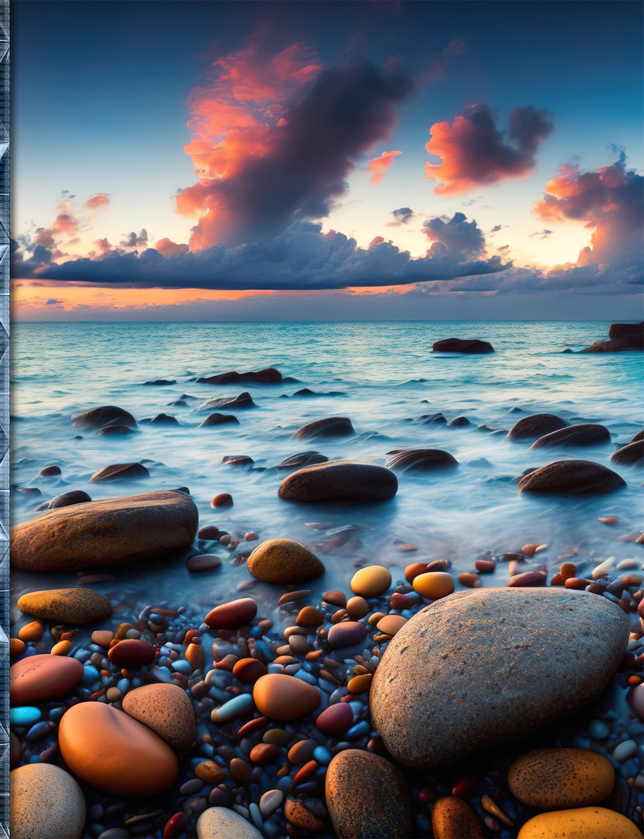644x839 pixels.
Task: Click the mottled golden-brown rock at the shoreline
Action: pos(285,561)
